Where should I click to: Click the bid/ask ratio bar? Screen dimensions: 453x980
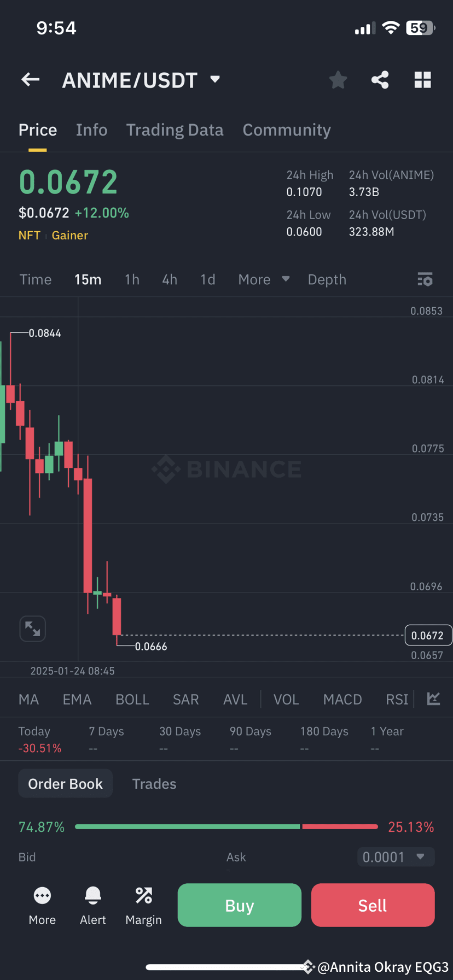tap(226, 827)
